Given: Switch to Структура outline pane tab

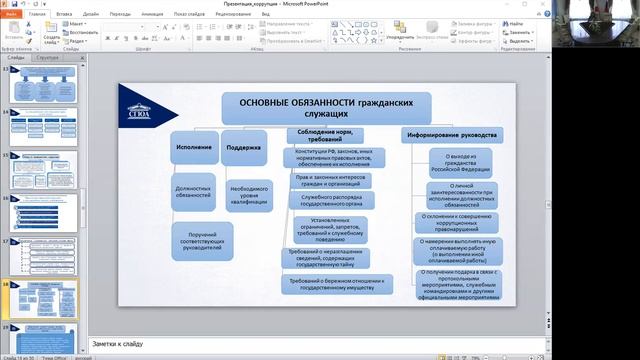Looking at the screenshot, I should (x=47, y=58).
